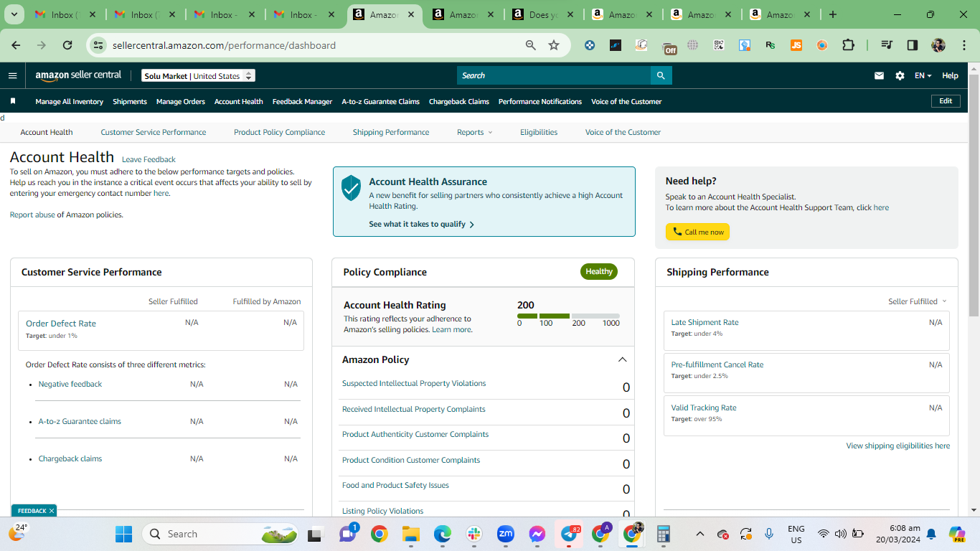
Task: Open Suspected Intellectual Property Violations
Action: point(414,383)
